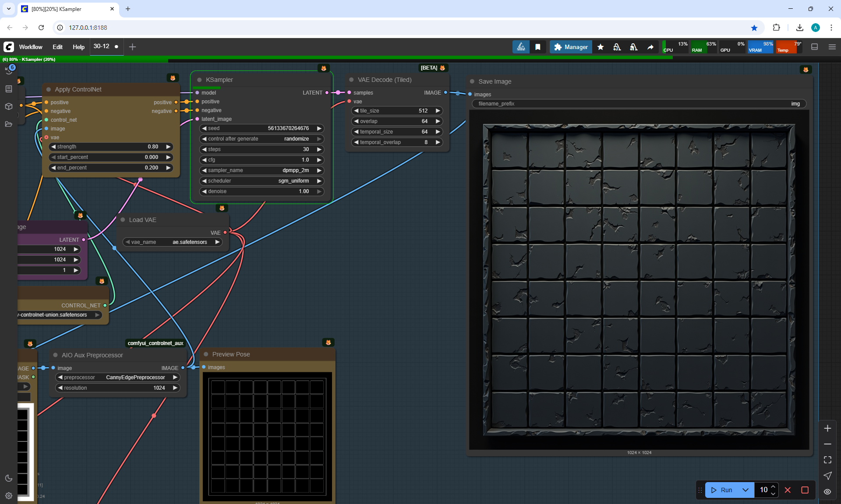The image size is (841, 504).
Task: Open the Run button dropdown arrow
Action: pos(746,490)
